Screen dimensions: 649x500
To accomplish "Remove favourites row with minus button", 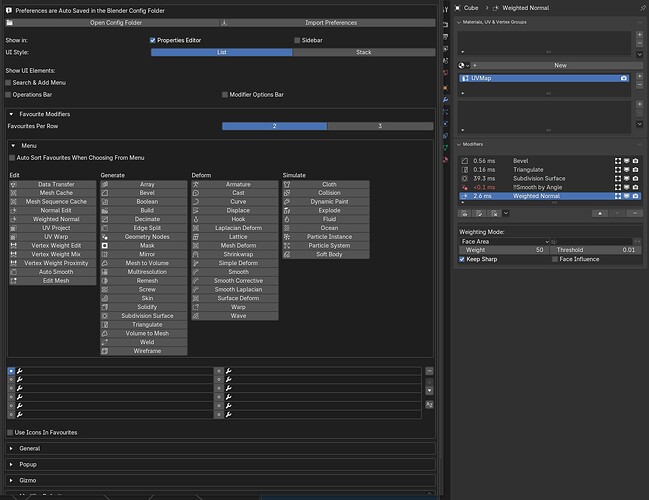I will coord(429,371).
